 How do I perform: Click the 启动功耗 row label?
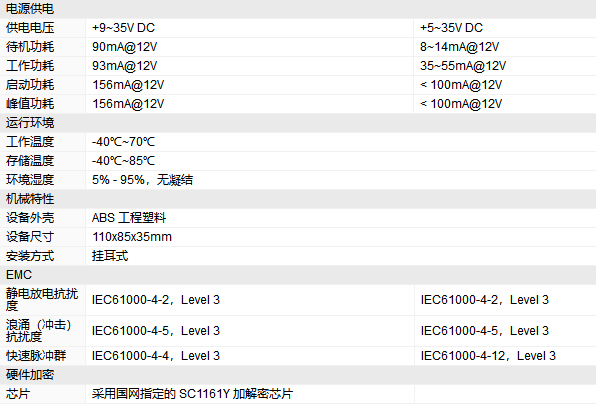pos(30,85)
